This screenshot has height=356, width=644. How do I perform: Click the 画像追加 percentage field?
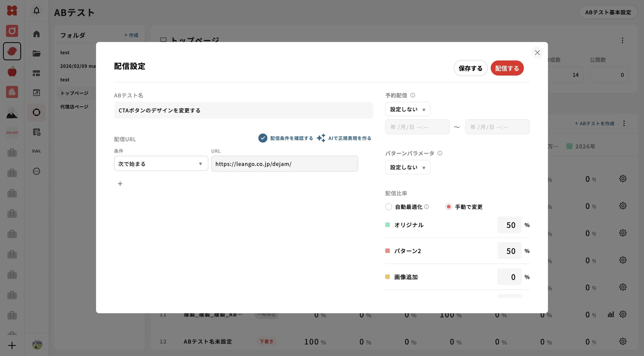[510, 277]
